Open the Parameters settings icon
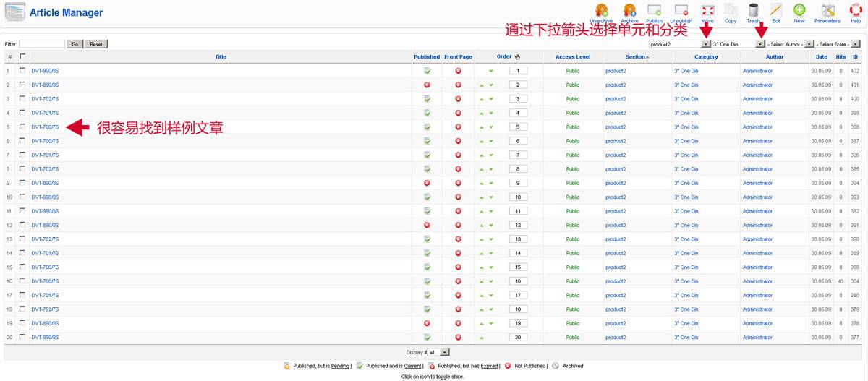Viewport: 868px width, 381px height. tap(827, 11)
